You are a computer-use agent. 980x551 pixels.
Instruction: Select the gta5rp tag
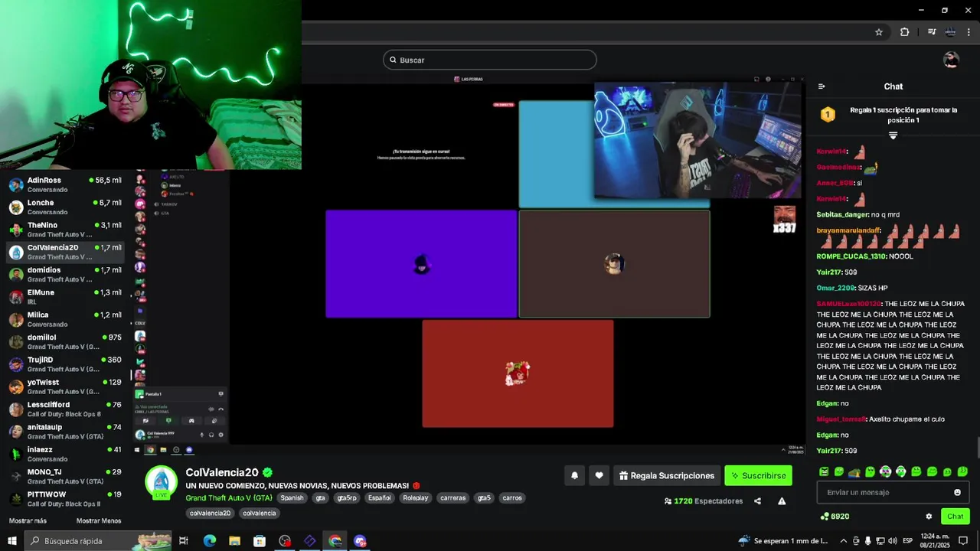(x=347, y=497)
